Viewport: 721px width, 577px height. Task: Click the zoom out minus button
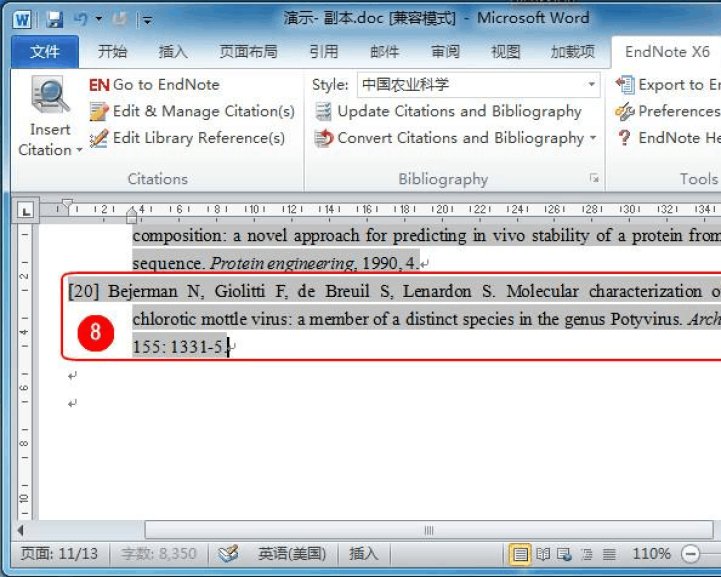point(690,554)
